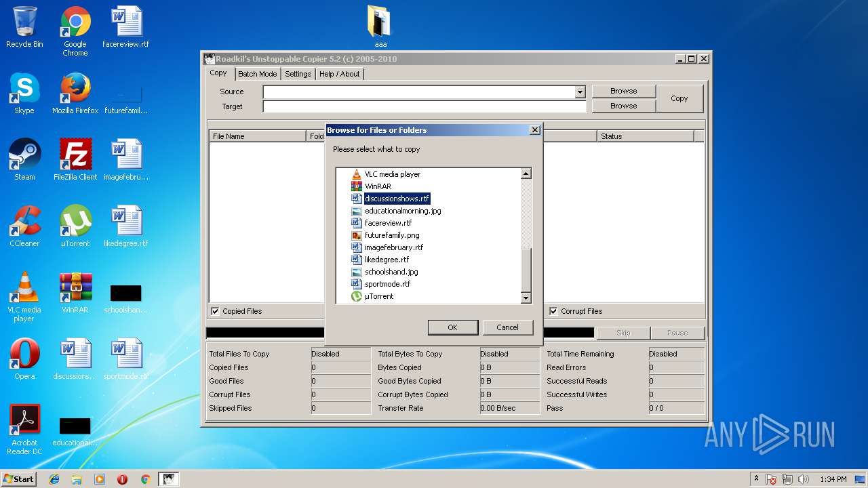This screenshot has height=488, width=868.
Task: Launch CCleaner desktop shortcut
Action: [24, 226]
